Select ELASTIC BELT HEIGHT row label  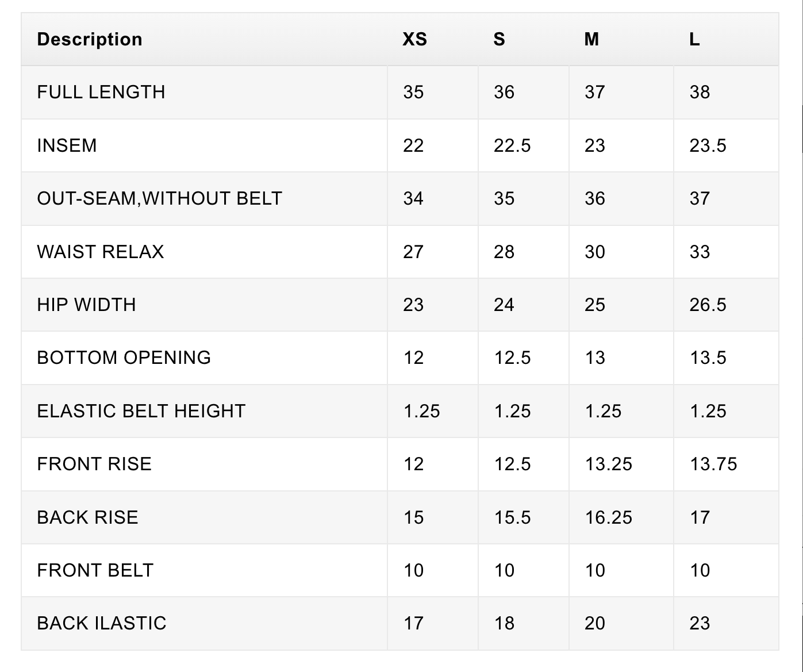click(x=141, y=411)
